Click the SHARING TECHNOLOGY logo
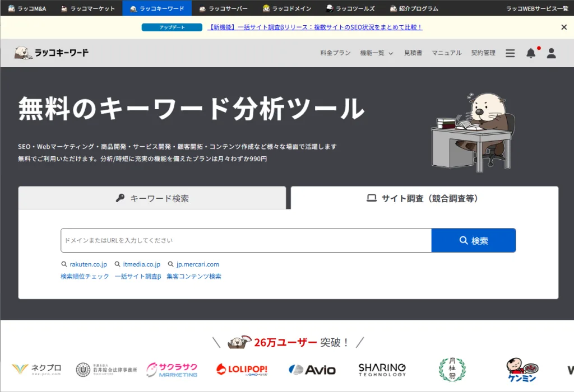This screenshot has height=392, width=574. point(382,370)
